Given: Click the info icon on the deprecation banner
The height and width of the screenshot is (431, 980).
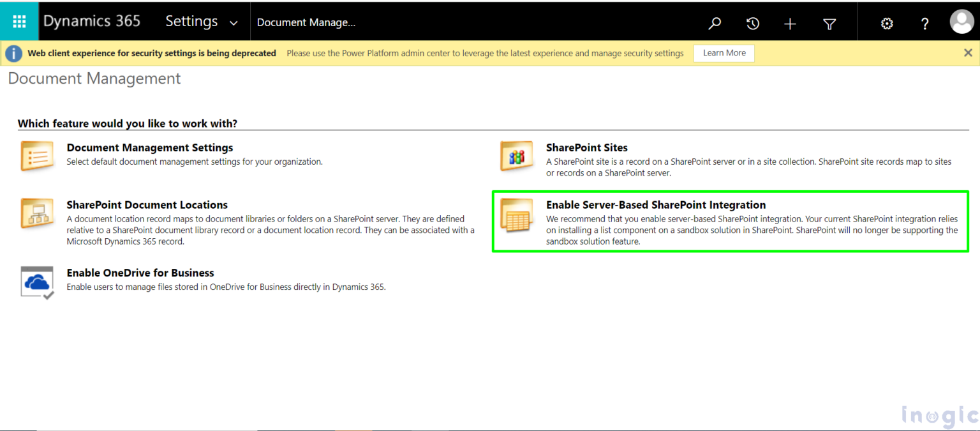Looking at the screenshot, I should tap(13, 53).
